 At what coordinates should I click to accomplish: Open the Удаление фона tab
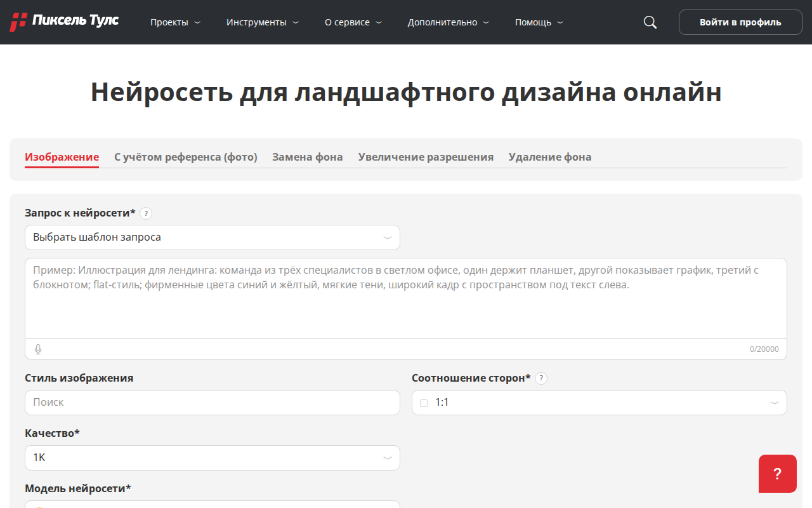click(x=550, y=157)
